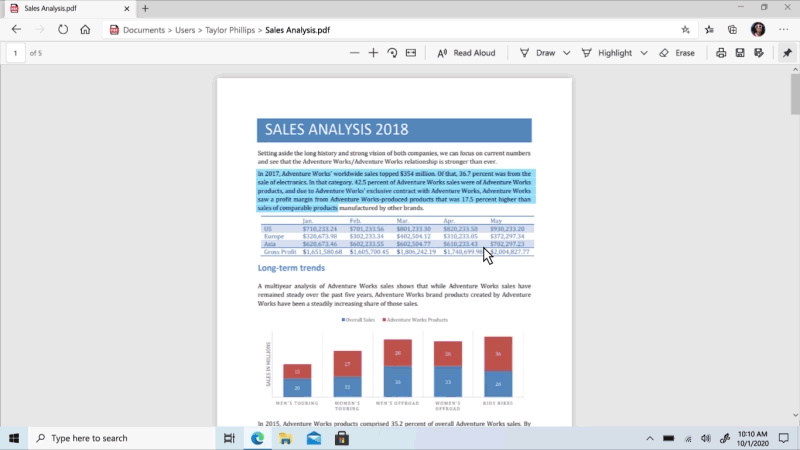Go back with the browser back arrow
800x450 pixels.
[16, 30]
